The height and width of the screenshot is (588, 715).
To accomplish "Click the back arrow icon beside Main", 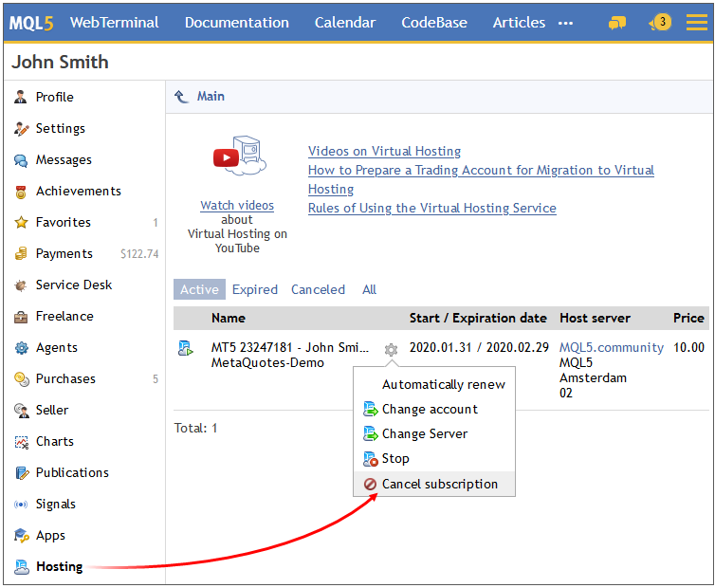I will click(x=181, y=96).
